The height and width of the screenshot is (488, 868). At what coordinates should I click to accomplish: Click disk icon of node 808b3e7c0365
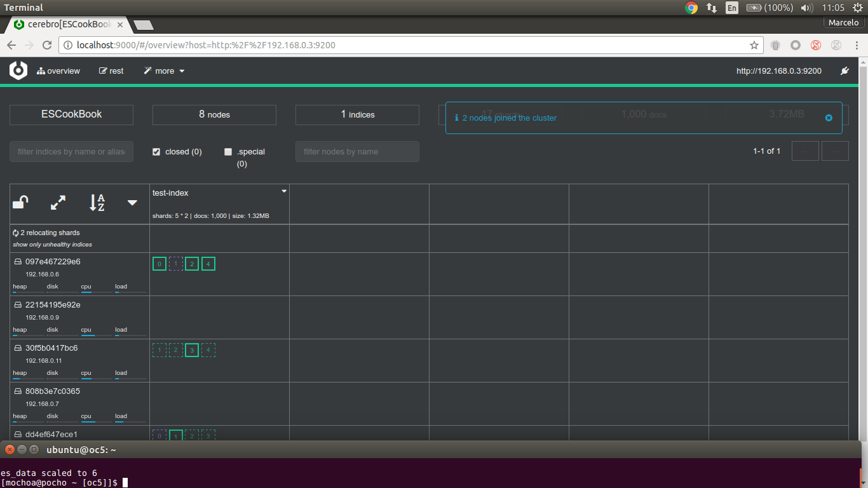tap(18, 391)
